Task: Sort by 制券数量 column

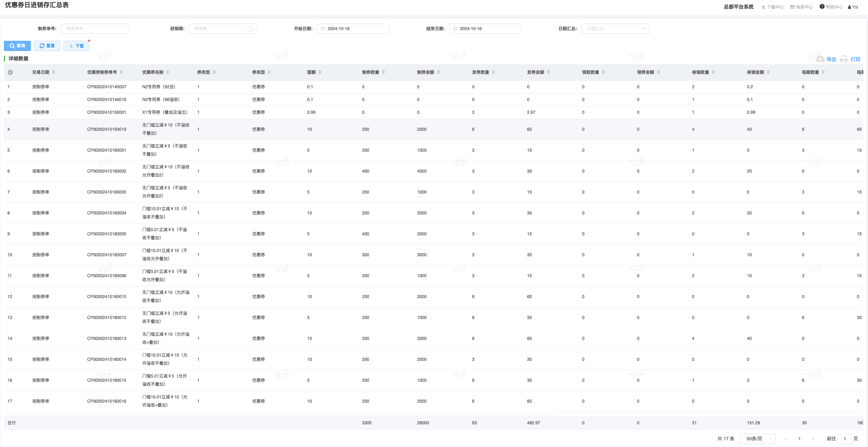Action: (x=383, y=72)
